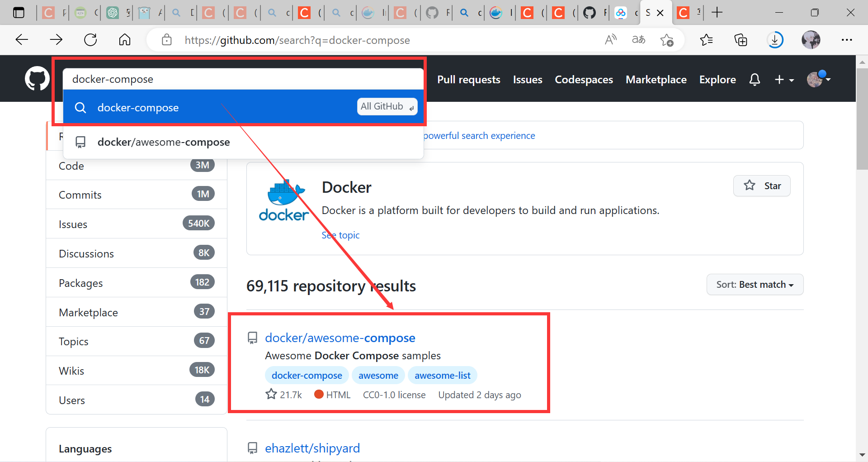Open Pull requests in header
This screenshot has width=868, height=462.
469,80
